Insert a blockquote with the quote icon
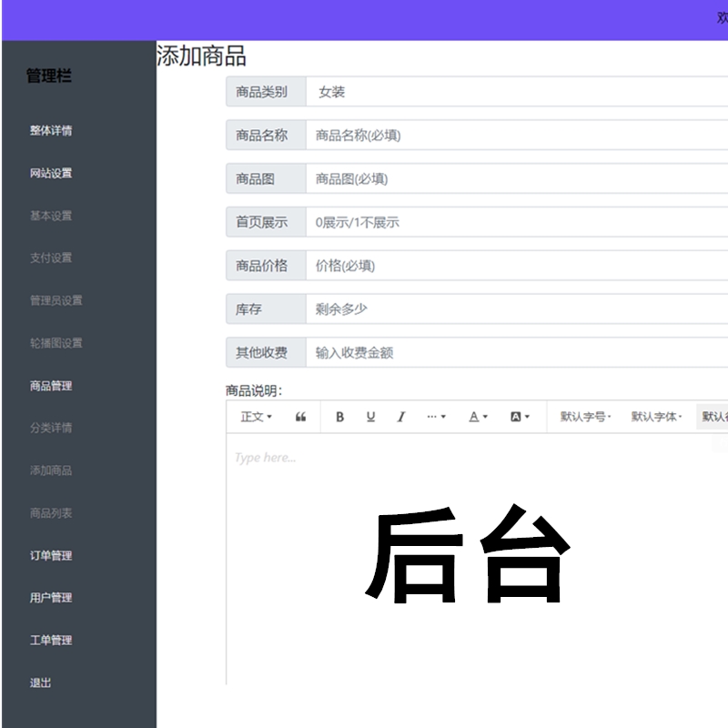 [x=301, y=417]
